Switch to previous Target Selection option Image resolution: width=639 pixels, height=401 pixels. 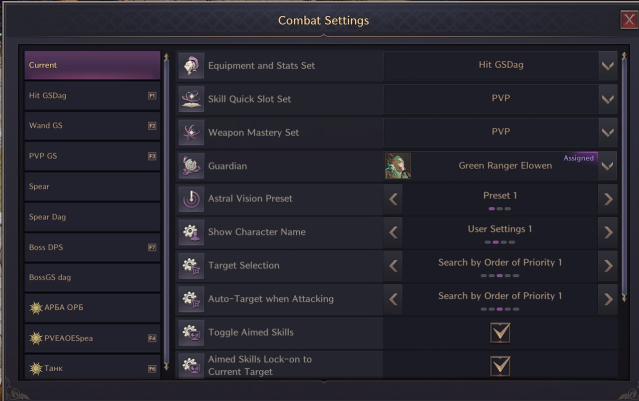(x=393, y=265)
